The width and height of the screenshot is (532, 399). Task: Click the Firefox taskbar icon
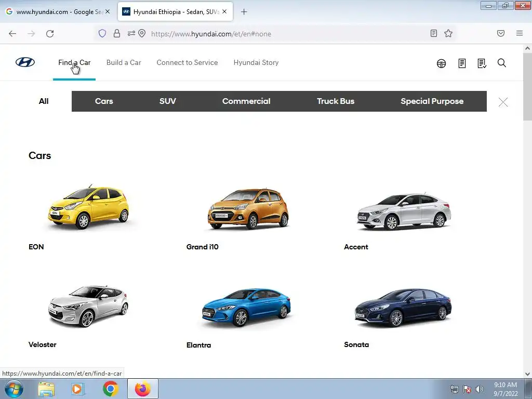(143, 389)
